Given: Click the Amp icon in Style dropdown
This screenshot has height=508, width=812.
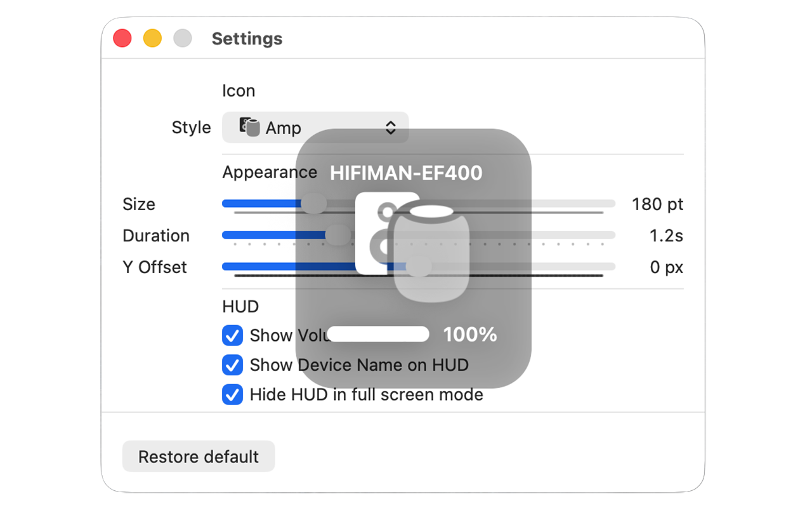Looking at the screenshot, I should (x=250, y=127).
